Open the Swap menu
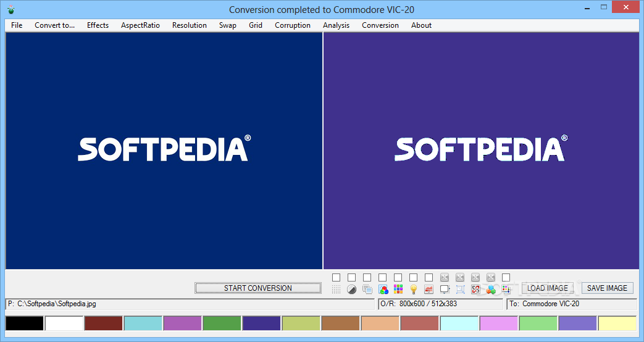 [x=228, y=25]
